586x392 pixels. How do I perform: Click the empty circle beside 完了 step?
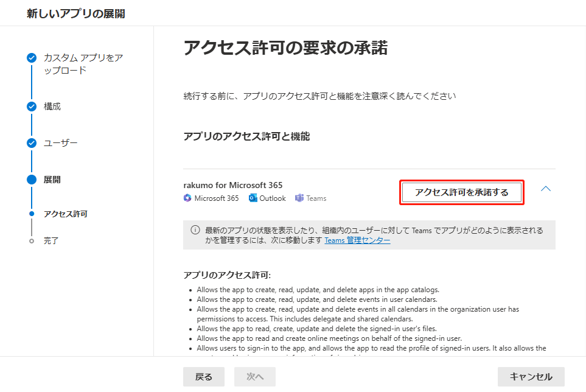(x=32, y=241)
